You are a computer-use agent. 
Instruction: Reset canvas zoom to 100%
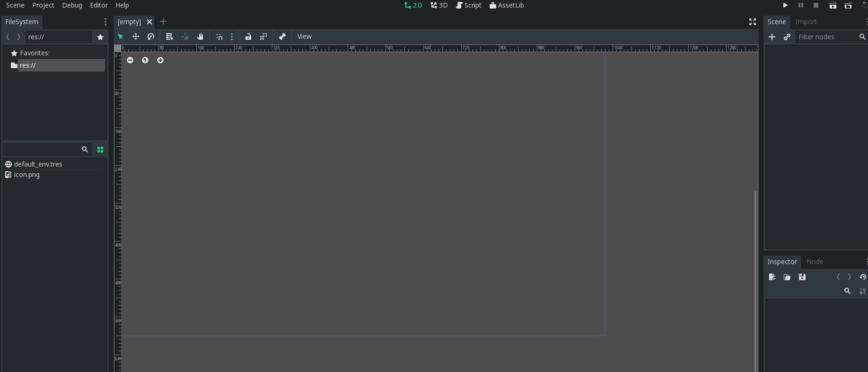pos(145,60)
